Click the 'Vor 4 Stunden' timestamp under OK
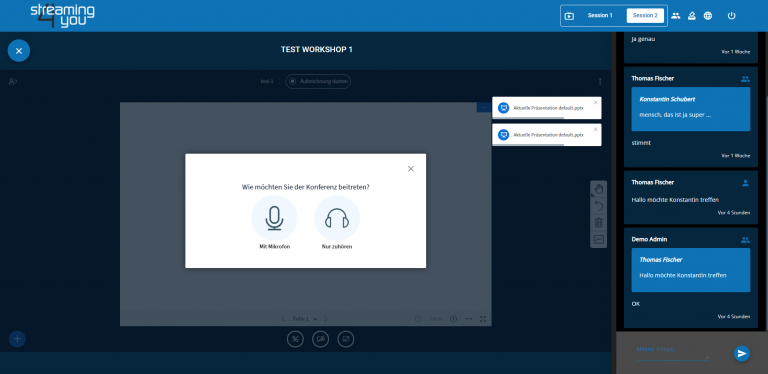 click(734, 317)
